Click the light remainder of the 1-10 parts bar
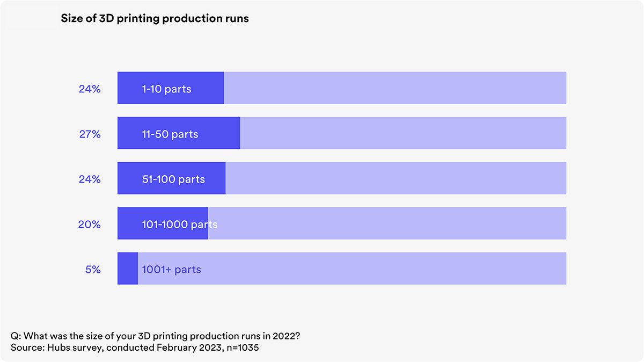Viewport: 644px width, 362px height. click(x=395, y=88)
